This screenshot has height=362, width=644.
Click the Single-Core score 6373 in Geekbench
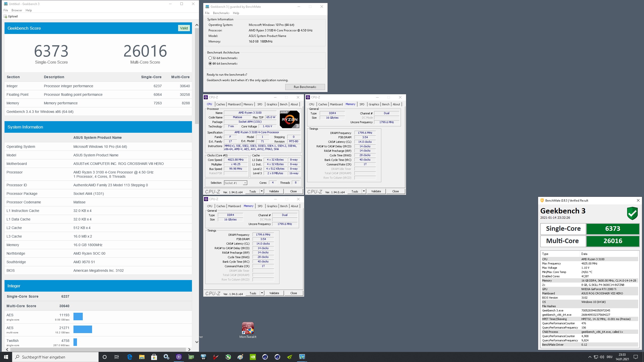click(x=51, y=51)
